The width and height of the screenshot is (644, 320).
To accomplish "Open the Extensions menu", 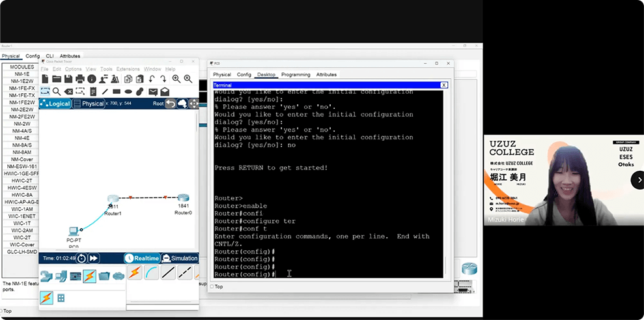I will tap(128, 69).
